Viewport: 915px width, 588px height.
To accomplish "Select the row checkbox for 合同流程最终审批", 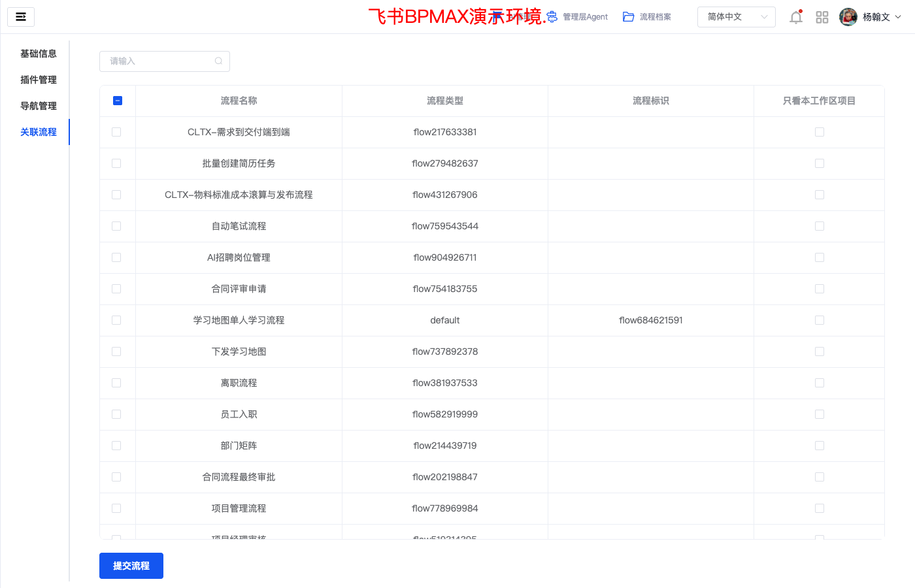I will point(116,477).
